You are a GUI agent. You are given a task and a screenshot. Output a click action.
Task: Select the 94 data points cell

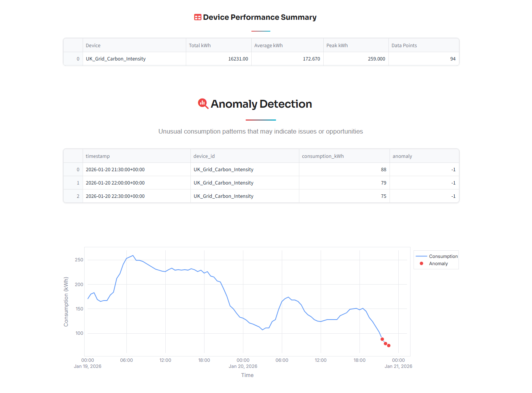[424, 59]
